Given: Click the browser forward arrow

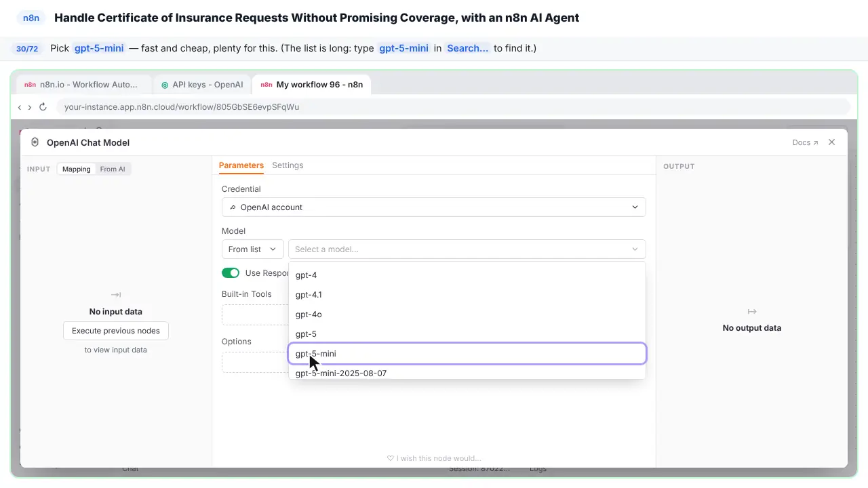Looking at the screenshot, I should pos(29,107).
